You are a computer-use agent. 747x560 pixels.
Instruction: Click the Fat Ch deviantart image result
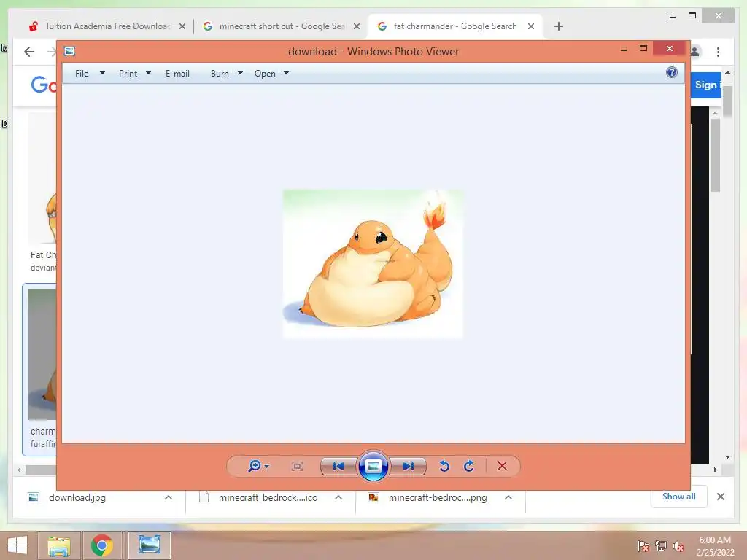point(42,192)
